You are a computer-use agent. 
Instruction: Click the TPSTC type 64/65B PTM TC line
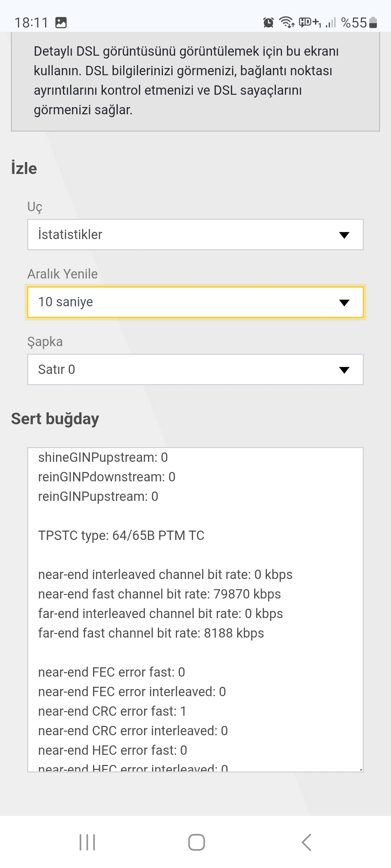coord(121,535)
